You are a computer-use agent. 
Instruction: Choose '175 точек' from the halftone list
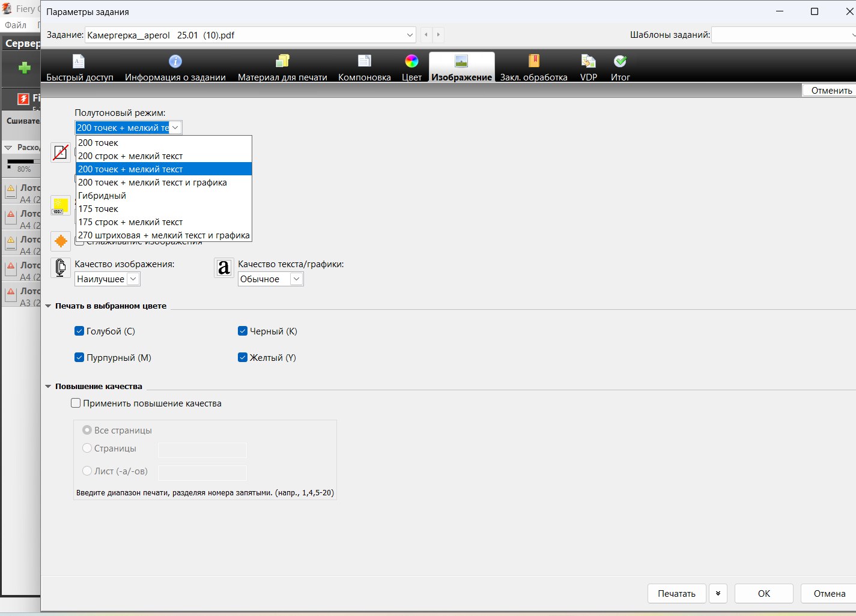163,209
